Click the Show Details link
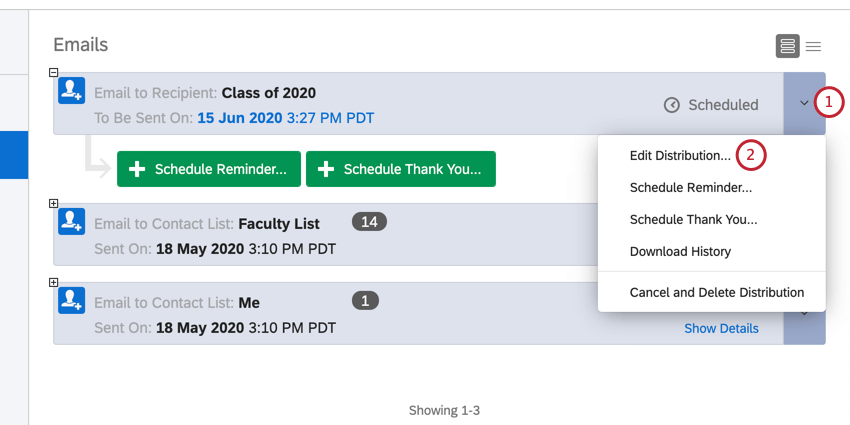Screen dimensions: 850x425 [x=721, y=328]
